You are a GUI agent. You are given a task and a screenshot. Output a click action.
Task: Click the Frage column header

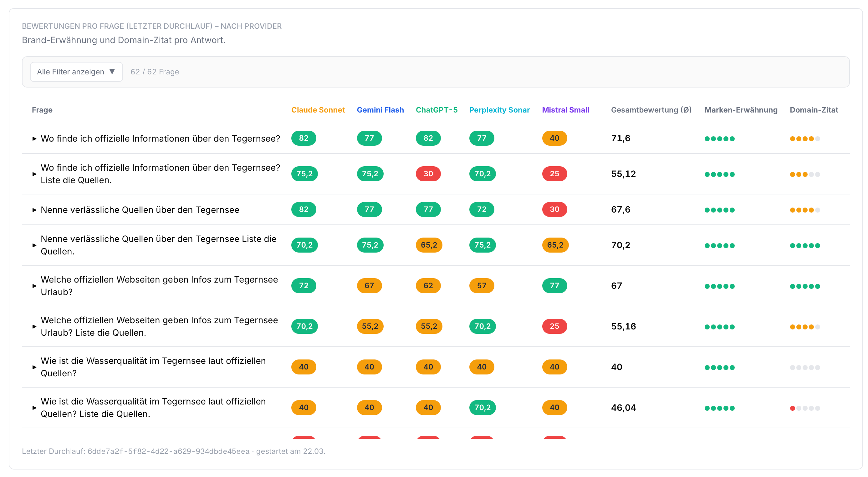click(x=42, y=110)
